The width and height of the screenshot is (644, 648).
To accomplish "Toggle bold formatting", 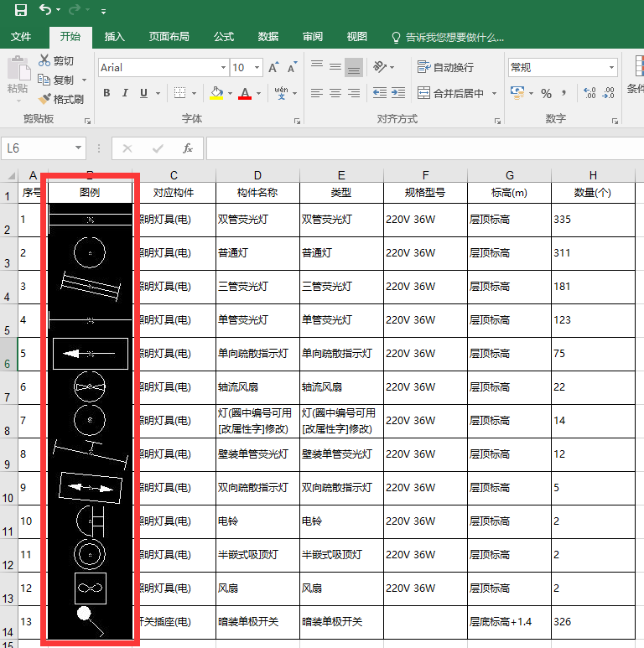I will click(106, 93).
